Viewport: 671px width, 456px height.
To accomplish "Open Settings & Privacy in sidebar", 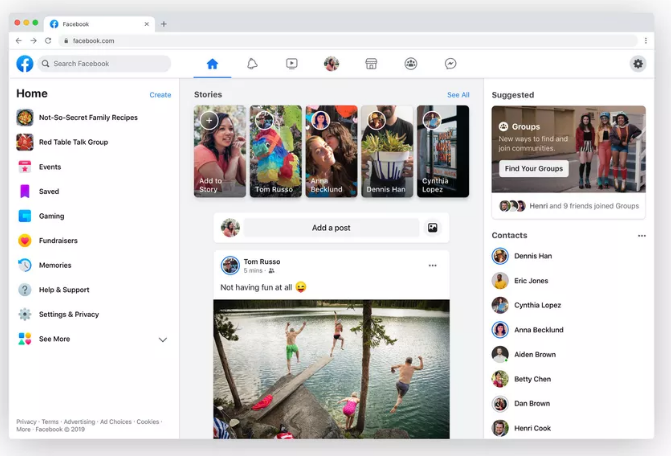I will [68, 314].
